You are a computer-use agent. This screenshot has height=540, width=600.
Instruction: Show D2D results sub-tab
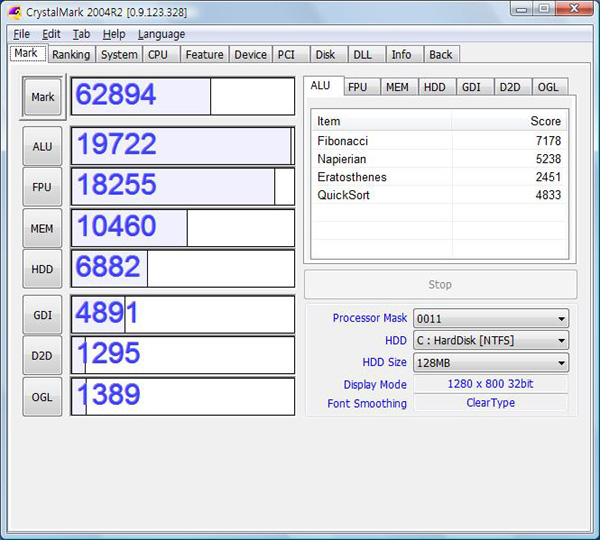click(x=513, y=87)
